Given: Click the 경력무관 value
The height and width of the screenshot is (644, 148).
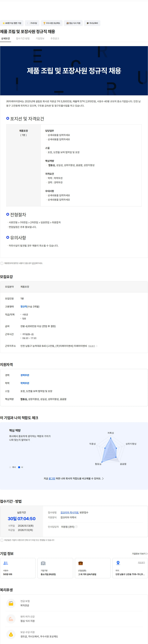Looking at the screenshot, I should [x=25, y=375].
